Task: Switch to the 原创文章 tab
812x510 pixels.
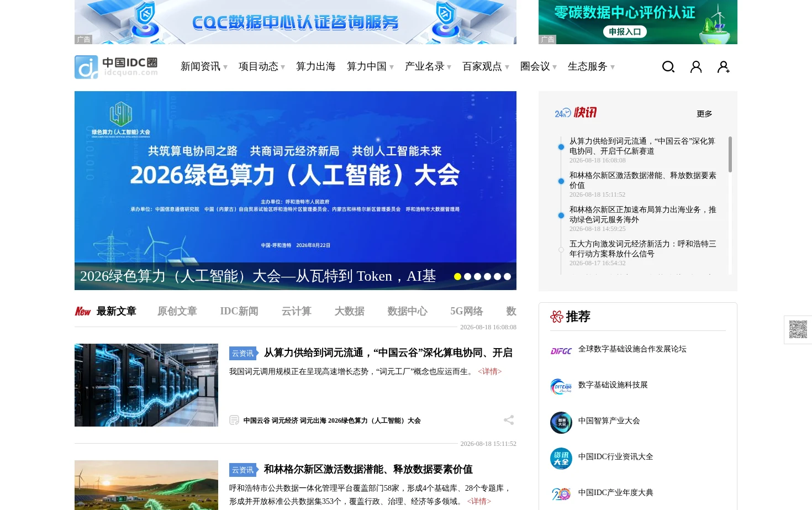Action: click(x=177, y=311)
